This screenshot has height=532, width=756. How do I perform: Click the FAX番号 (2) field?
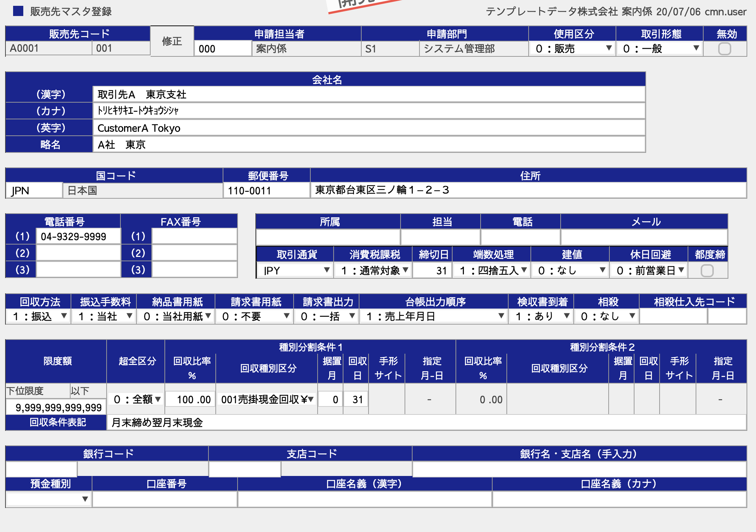point(194,253)
